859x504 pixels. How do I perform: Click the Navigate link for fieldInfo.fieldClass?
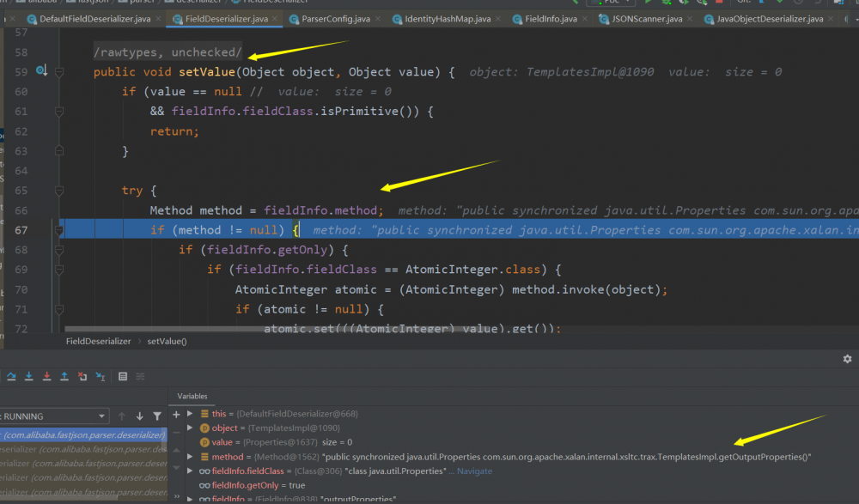point(474,471)
